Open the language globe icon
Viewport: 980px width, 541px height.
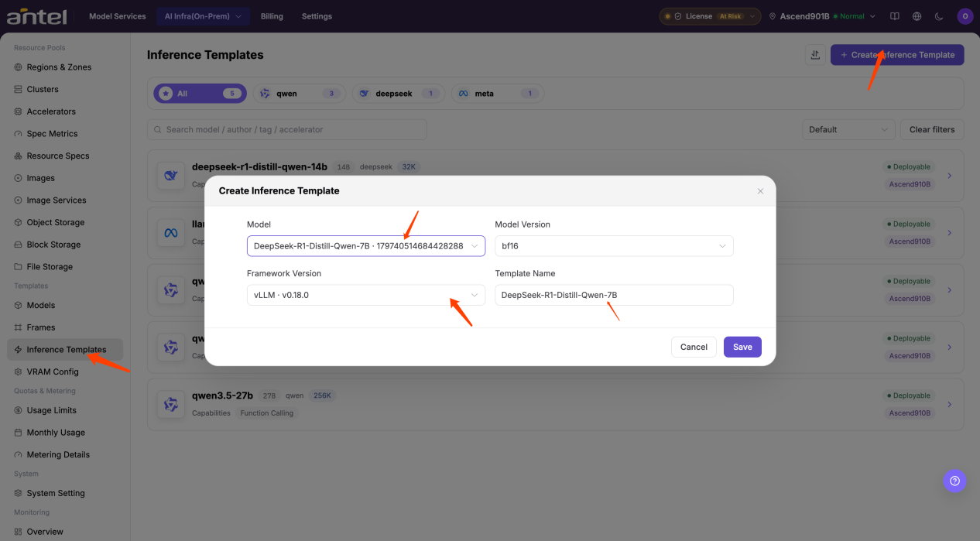(x=917, y=16)
